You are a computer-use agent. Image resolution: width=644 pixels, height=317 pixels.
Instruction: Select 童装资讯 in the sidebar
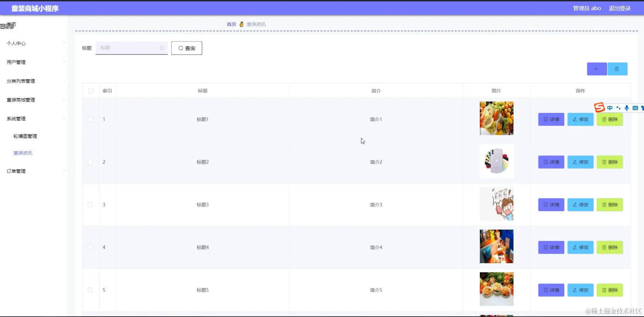coord(23,153)
